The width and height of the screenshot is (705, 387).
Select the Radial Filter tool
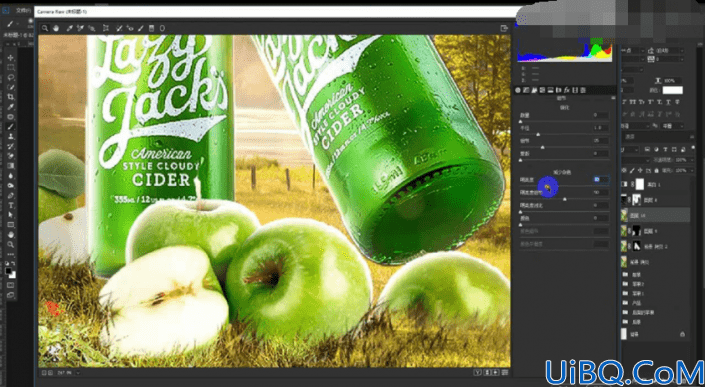pos(162,28)
